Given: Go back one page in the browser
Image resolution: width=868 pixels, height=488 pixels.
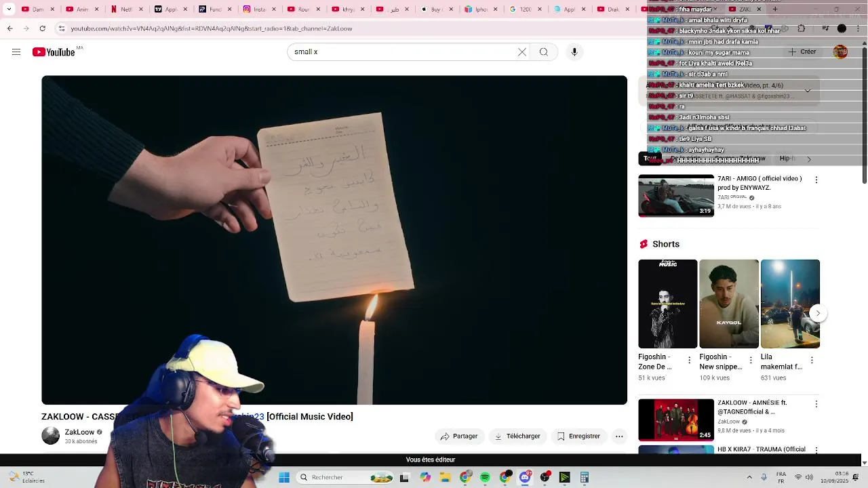Looking at the screenshot, I should tap(9, 28).
